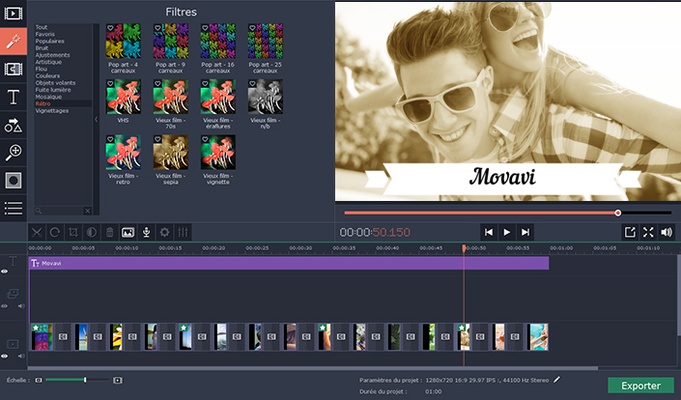The width and height of the screenshot is (681, 400).
Task: Mute the overlay track
Action: (x=21, y=306)
